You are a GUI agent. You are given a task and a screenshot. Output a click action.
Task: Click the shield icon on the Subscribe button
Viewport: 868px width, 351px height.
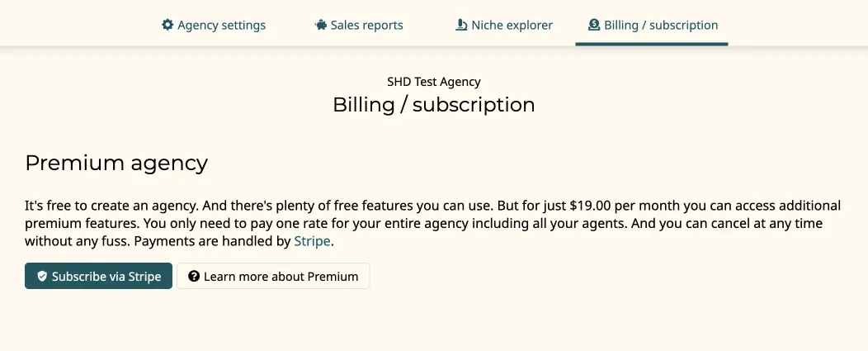coord(42,276)
